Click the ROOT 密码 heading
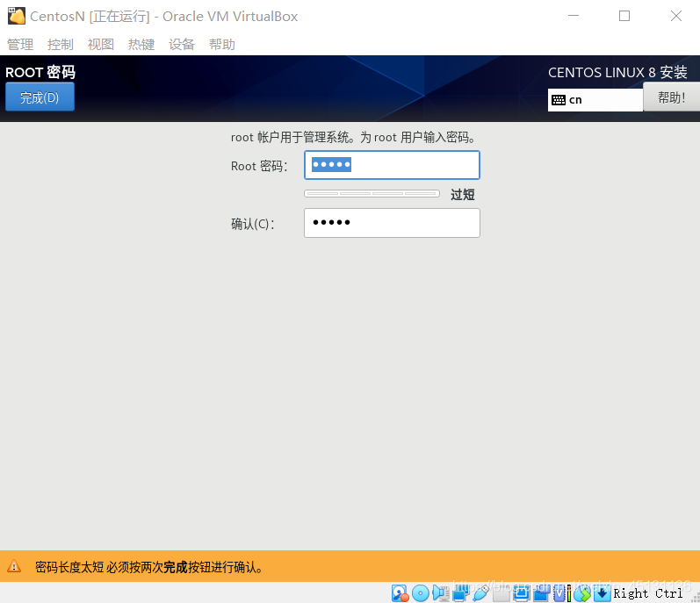The image size is (700, 603). pyautogui.click(x=40, y=72)
